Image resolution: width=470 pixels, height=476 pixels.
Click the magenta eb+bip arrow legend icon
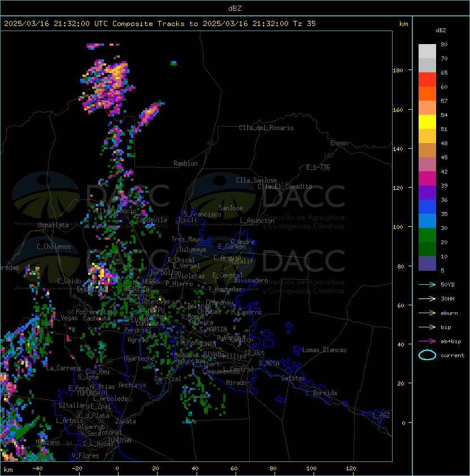pyautogui.click(x=427, y=341)
